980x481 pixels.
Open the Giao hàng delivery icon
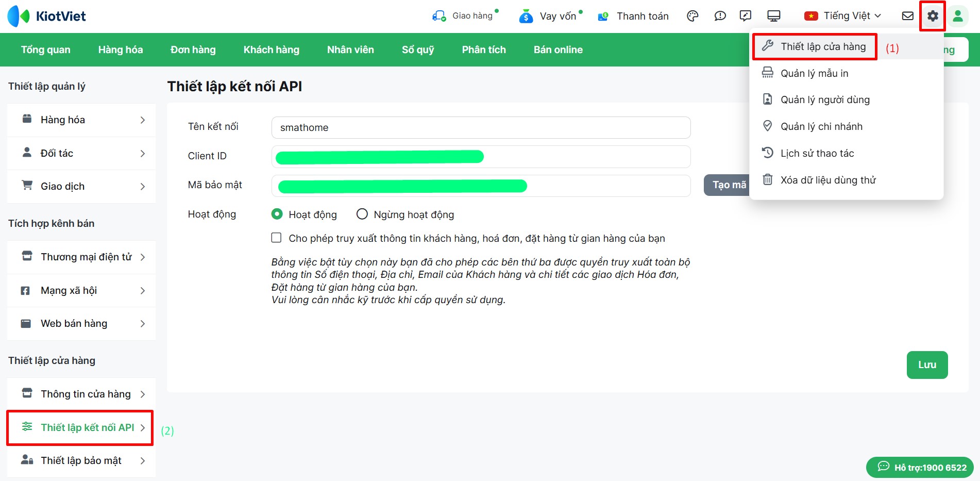click(439, 16)
